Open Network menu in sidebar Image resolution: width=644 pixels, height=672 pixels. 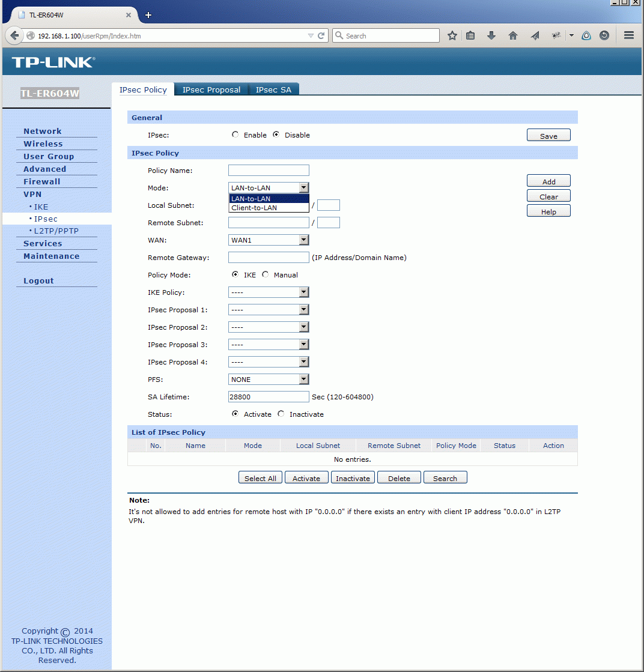point(43,131)
